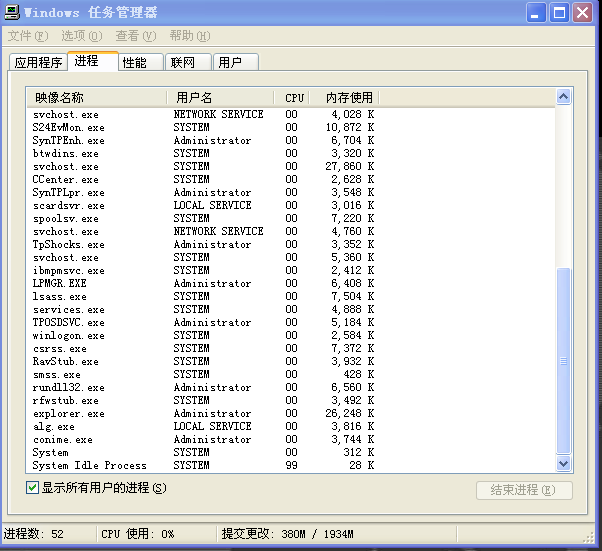Click CPU value 99 for Idle Process
The width and height of the screenshot is (602, 551).
tap(291, 465)
